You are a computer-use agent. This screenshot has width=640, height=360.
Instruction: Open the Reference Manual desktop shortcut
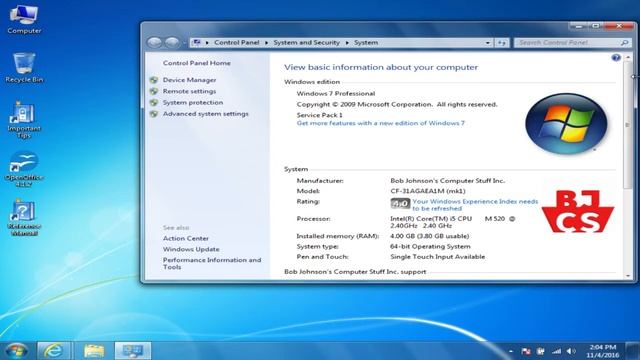click(24, 218)
